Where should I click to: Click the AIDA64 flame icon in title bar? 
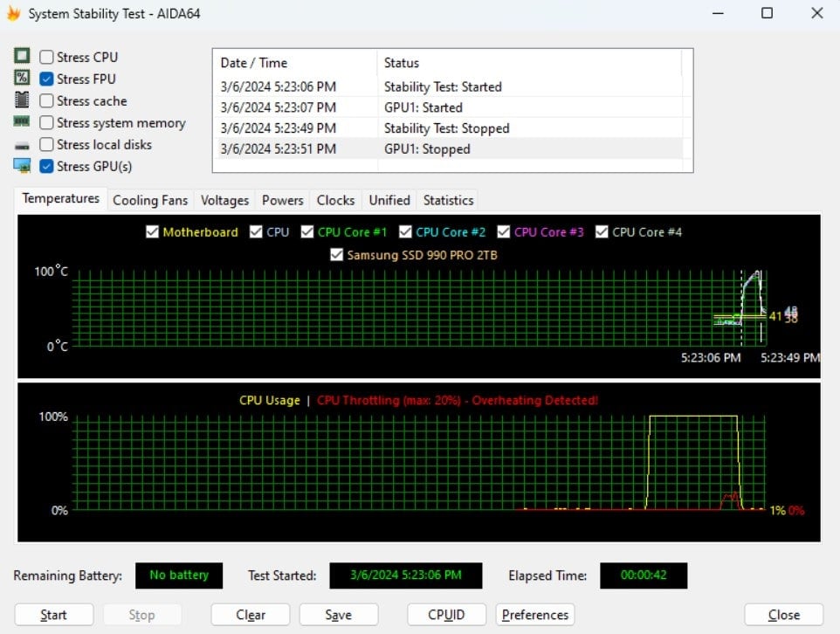click(14, 13)
